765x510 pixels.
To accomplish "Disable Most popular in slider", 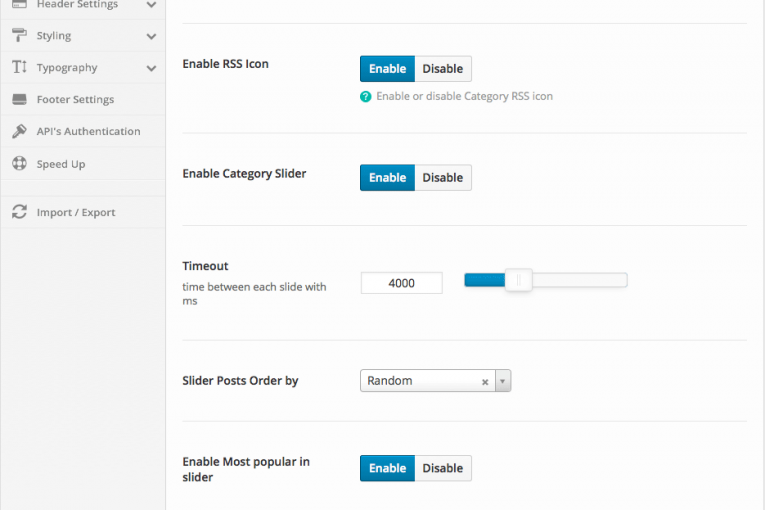I will pos(443,468).
